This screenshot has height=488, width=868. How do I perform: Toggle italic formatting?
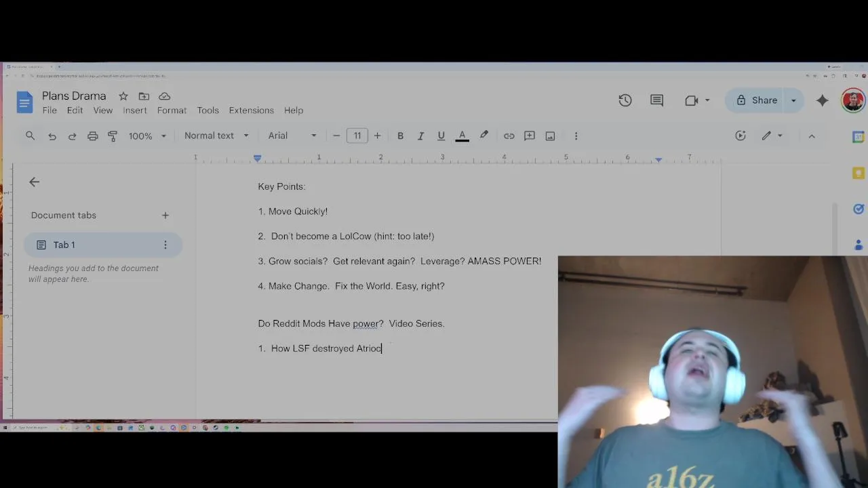pyautogui.click(x=420, y=136)
